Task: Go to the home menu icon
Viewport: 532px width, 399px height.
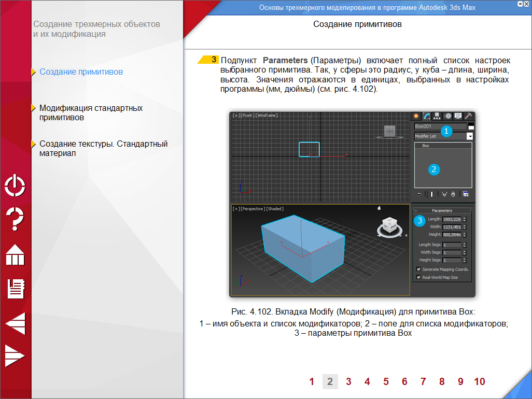Action: pos(15,255)
